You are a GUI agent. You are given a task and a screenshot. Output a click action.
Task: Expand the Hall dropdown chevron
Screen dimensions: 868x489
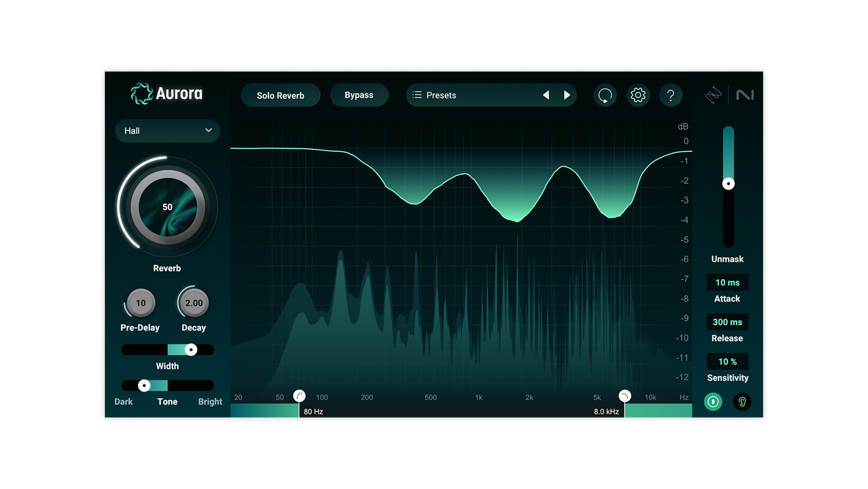(x=208, y=130)
